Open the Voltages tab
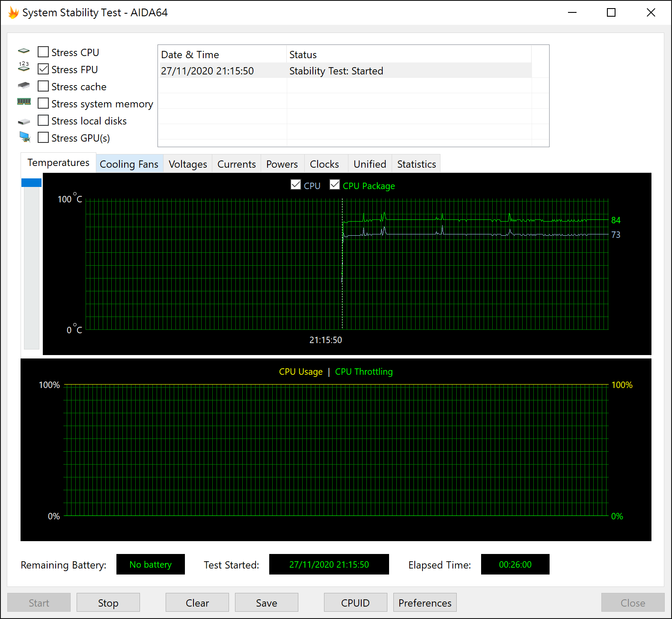 click(x=188, y=164)
